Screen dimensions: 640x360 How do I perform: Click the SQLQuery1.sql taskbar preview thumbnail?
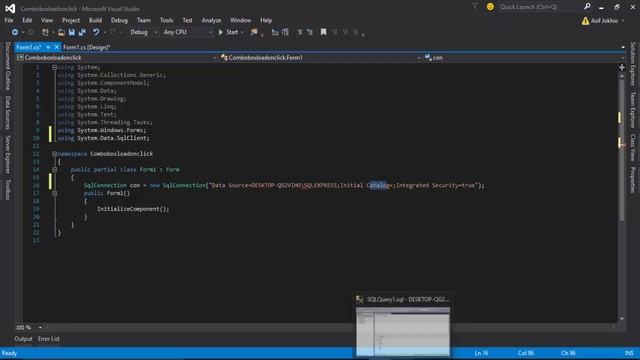click(x=403, y=332)
